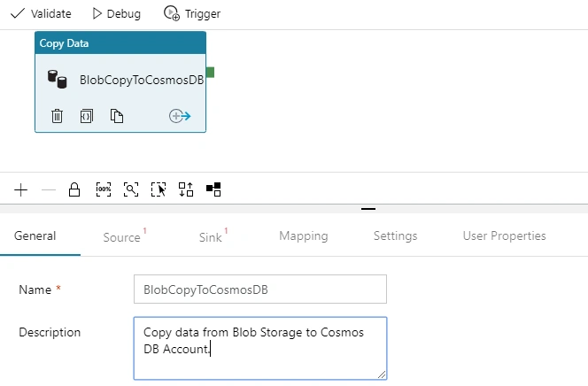Add activity on output arrow icon
The height and width of the screenshot is (386, 588).
[180, 116]
